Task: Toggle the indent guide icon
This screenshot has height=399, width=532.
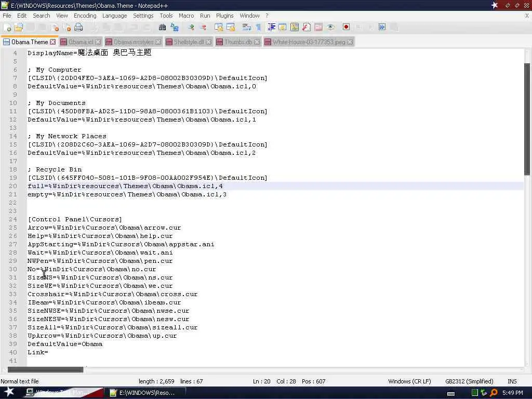Action: tap(271, 28)
